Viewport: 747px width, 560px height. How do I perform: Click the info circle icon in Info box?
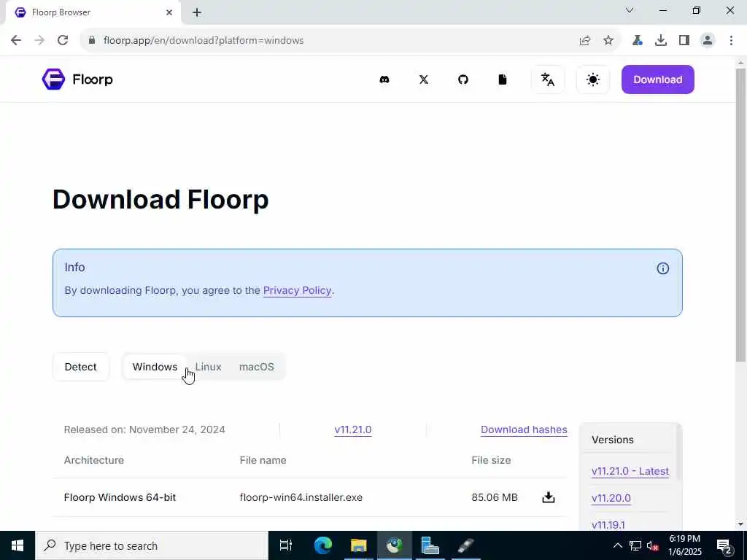[x=662, y=268]
